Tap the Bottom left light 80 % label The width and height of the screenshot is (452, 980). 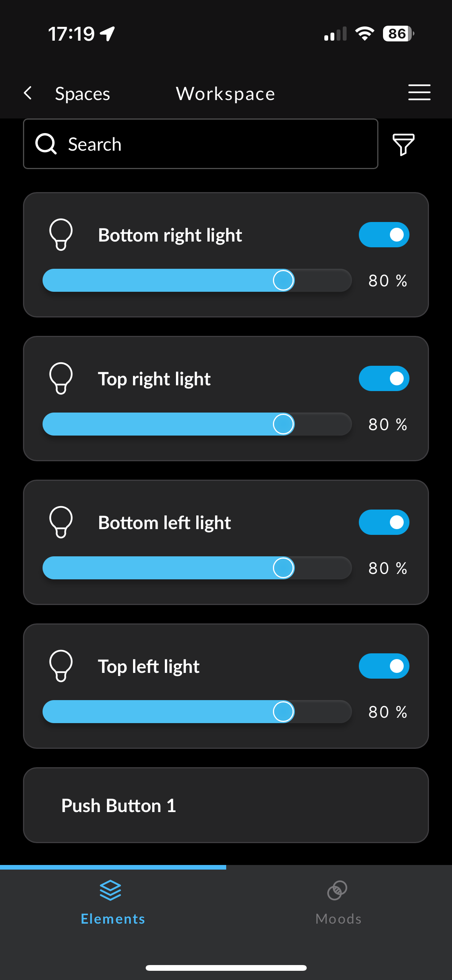[x=388, y=568]
